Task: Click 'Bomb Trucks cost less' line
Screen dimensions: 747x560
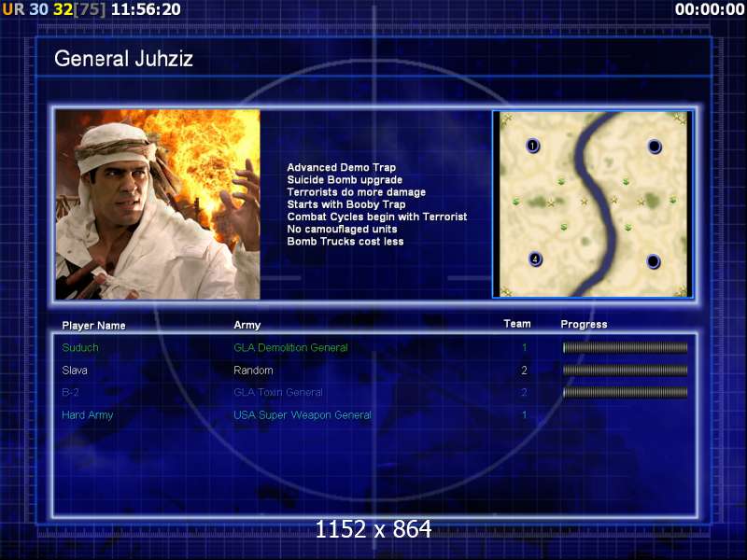Action: pos(345,242)
